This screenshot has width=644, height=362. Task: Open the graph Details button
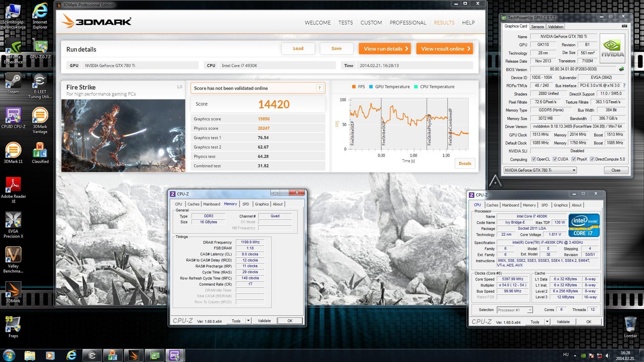click(465, 164)
